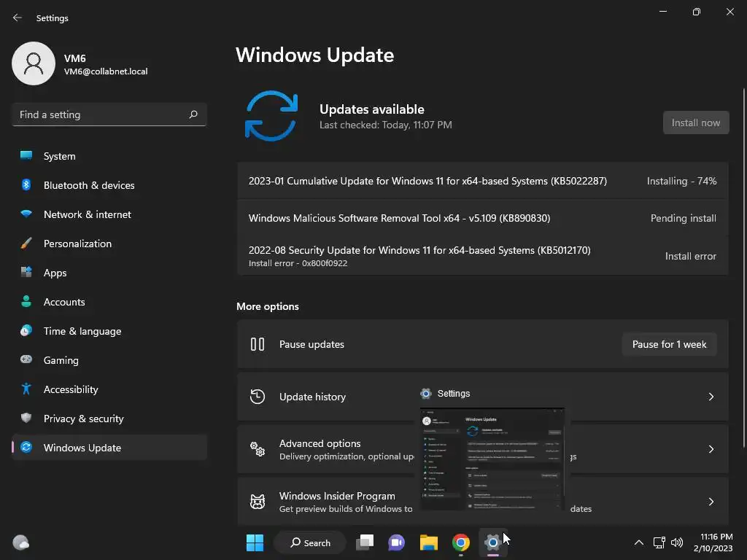Click the Pause updates icon

click(258, 344)
